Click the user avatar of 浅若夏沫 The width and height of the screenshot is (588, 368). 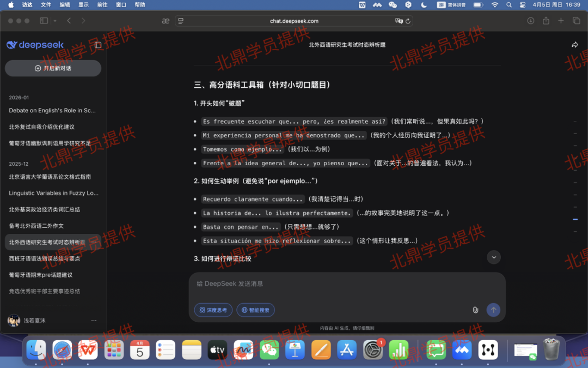click(x=14, y=321)
